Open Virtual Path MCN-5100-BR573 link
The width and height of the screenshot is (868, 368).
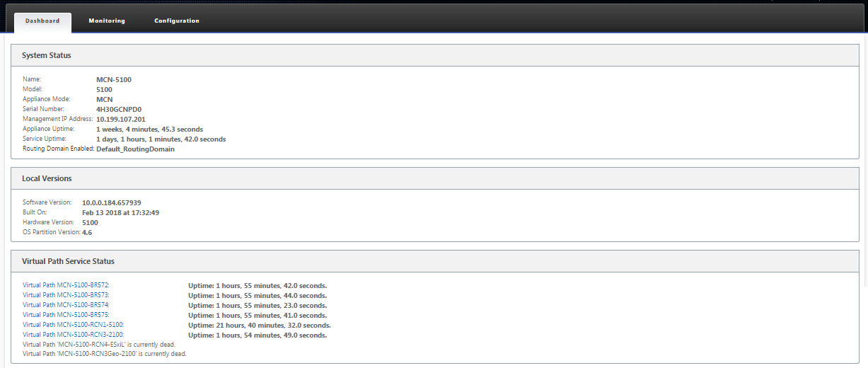(66, 295)
